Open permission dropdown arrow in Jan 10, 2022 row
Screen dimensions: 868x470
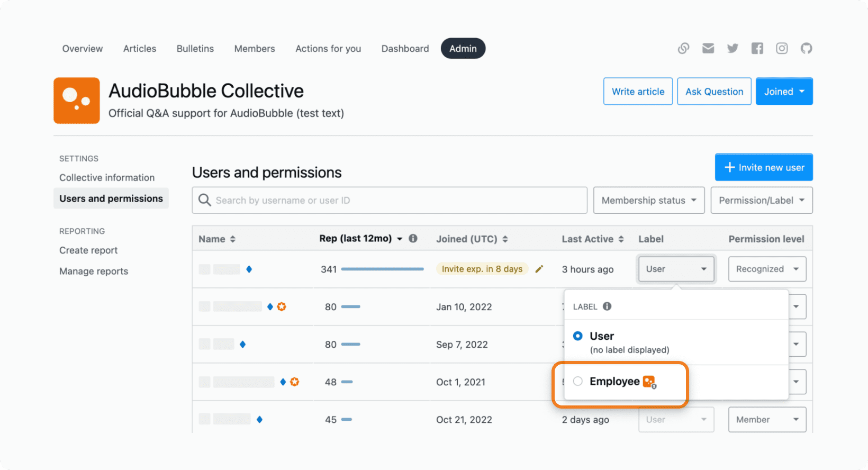[x=797, y=307]
